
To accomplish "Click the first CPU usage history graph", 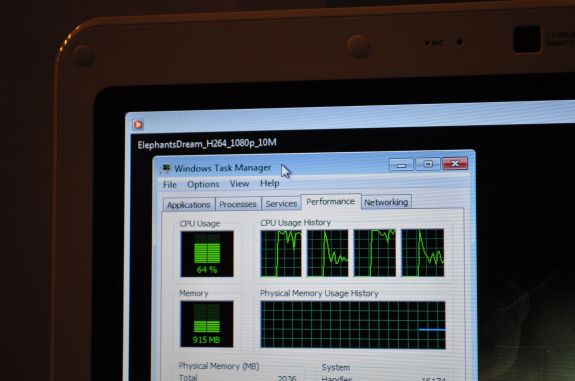I will pos(281,253).
